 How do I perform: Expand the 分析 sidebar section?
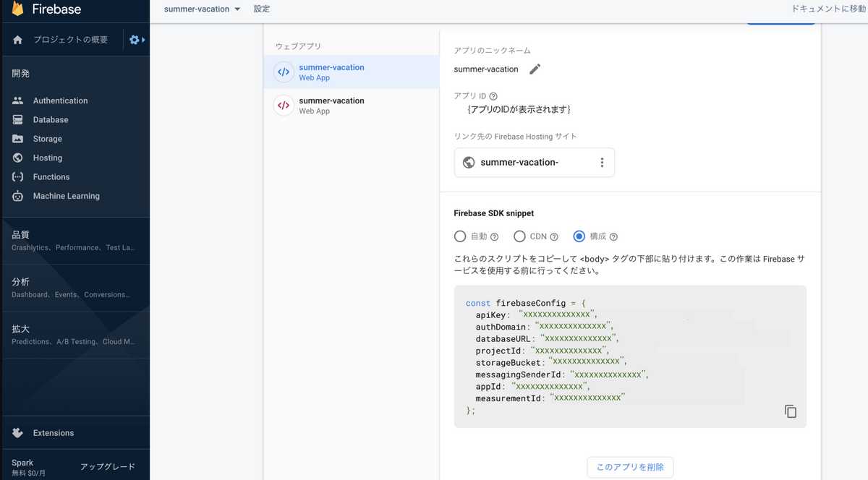(x=75, y=288)
